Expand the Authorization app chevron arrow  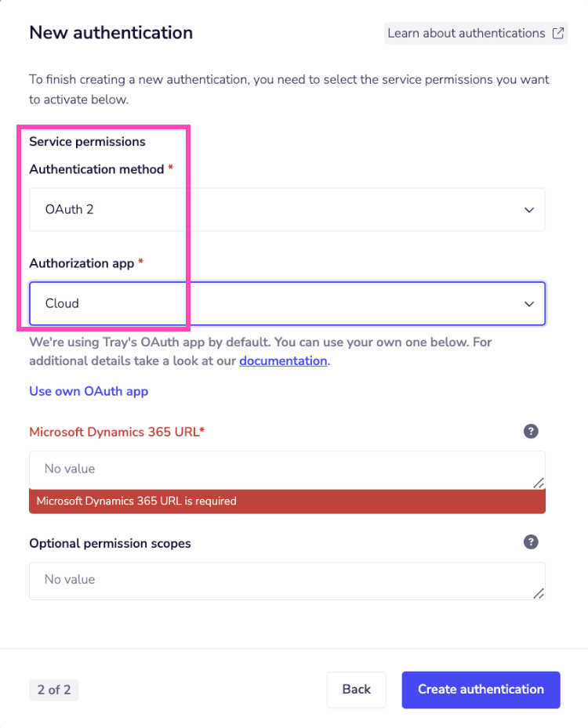[529, 304]
